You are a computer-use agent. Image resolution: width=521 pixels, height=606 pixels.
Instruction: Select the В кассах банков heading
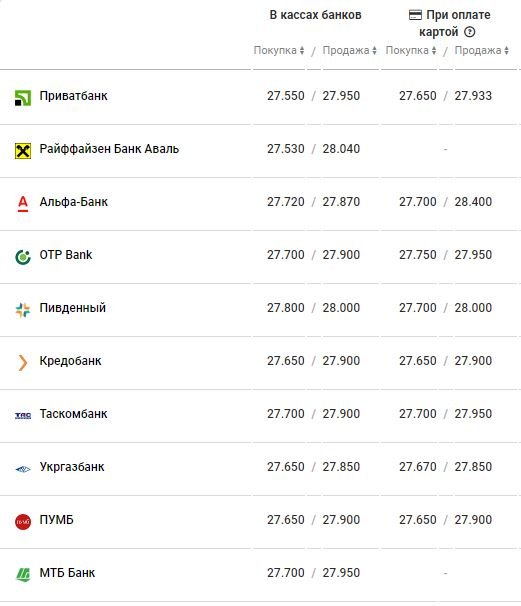(315, 15)
